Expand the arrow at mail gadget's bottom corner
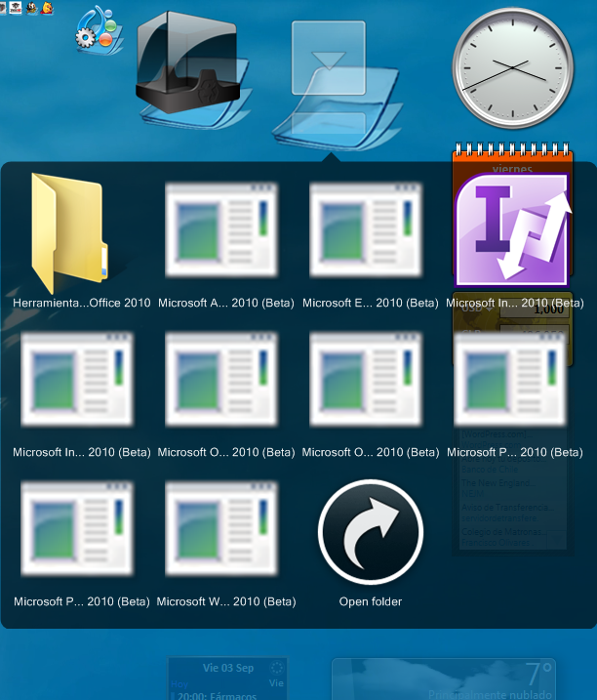597x700 pixels. point(556,540)
